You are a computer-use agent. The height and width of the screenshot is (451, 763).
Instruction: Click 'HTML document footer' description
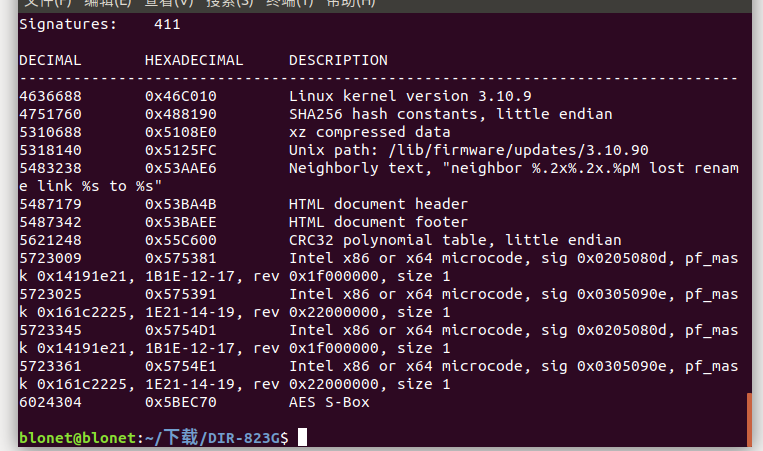(x=379, y=222)
